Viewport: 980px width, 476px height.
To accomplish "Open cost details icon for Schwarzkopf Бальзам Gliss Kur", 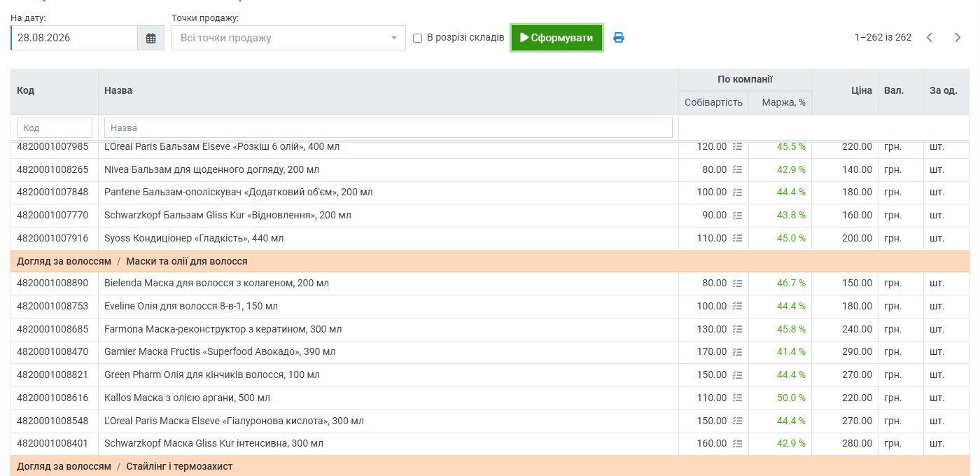I will pyautogui.click(x=737, y=216).
